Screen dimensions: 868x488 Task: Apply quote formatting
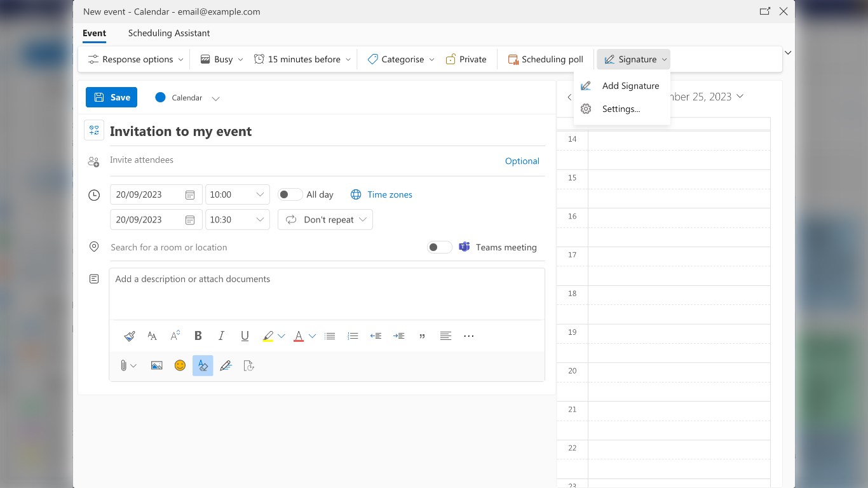[422, 336]
